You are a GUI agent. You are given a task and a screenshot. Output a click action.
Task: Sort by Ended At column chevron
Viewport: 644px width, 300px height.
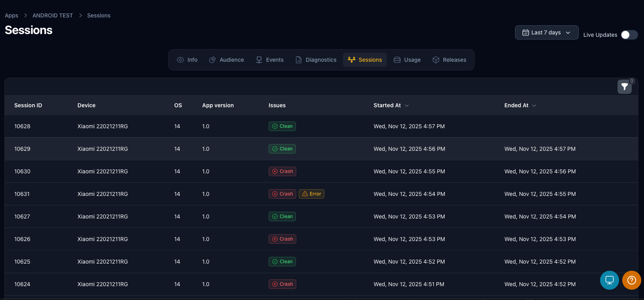(x=534, y=106)
